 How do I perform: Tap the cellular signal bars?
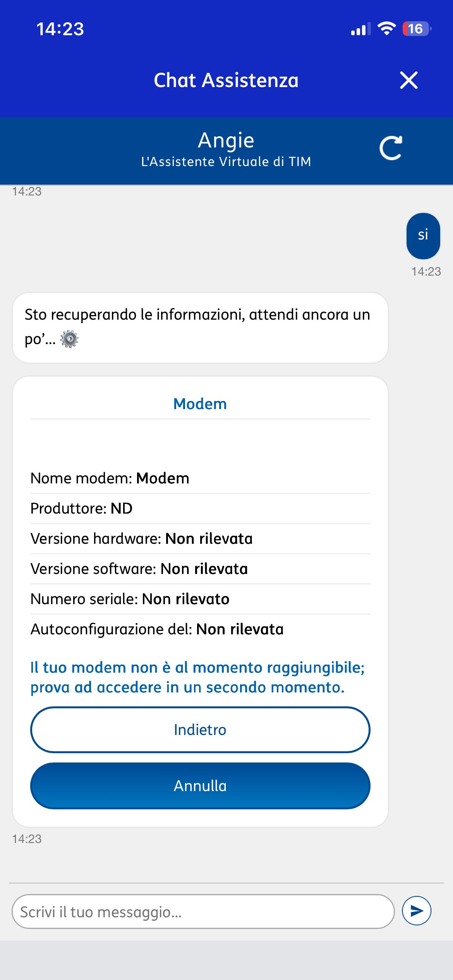[x=360, y=29]
